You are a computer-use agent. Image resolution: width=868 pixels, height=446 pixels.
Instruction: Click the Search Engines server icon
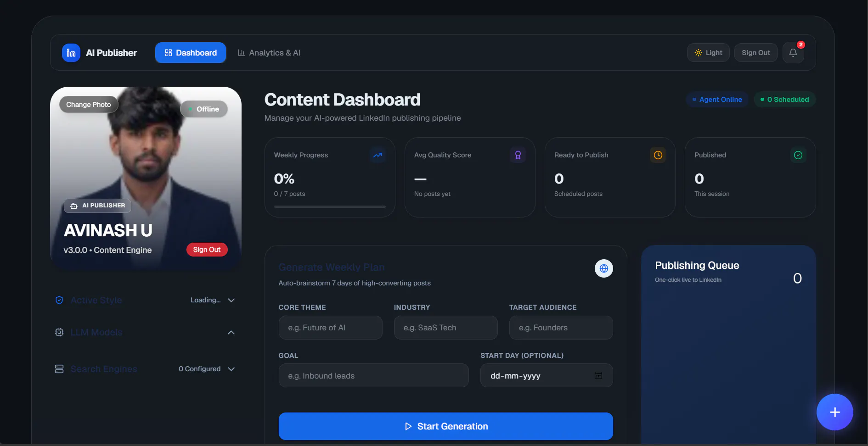pyautogui.click(x=59, y=369)
